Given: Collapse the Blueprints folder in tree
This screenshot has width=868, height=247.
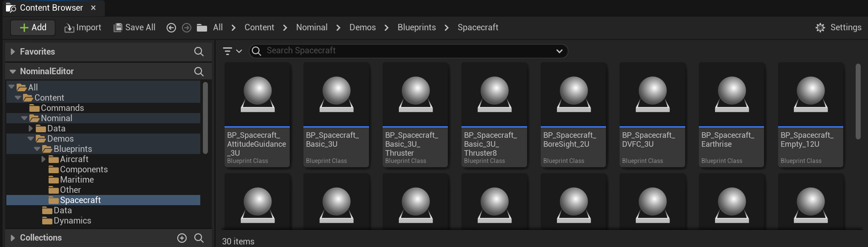Looking at the screenshot, I should pos(37,149).
